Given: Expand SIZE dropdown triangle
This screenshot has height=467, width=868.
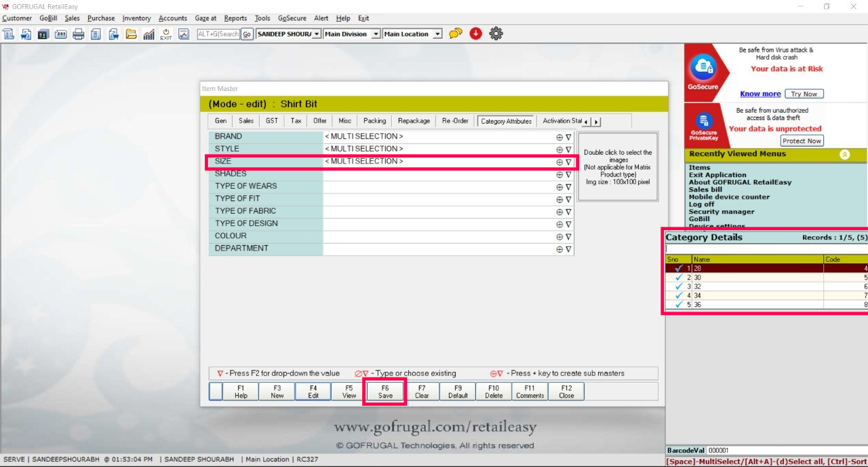Looking at the screenshot, I should (568, 162).
